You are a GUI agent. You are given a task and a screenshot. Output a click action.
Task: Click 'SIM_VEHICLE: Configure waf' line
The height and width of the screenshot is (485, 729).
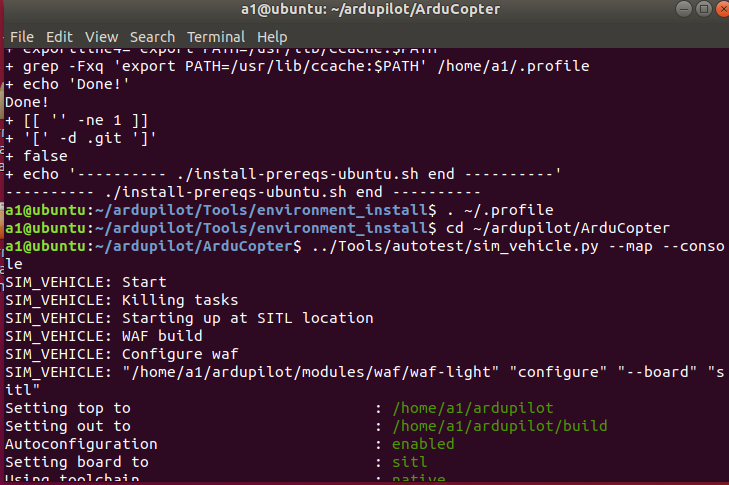tap(121, 354)
